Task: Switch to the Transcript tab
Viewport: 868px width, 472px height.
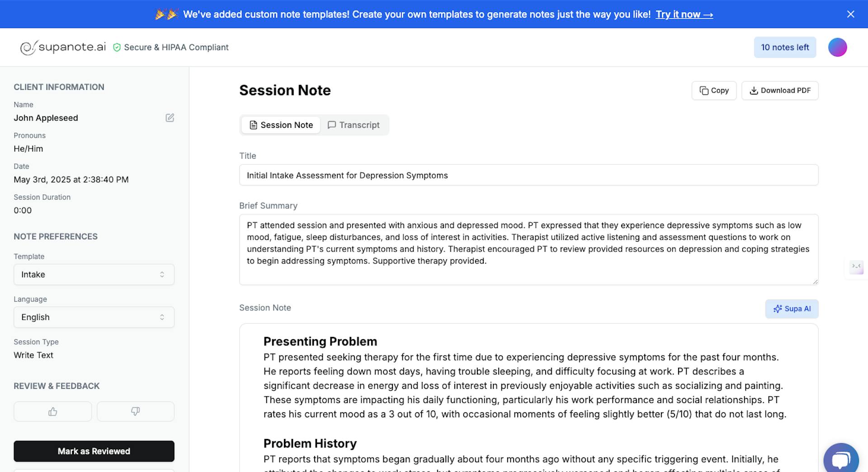Action: pos(354,125)
